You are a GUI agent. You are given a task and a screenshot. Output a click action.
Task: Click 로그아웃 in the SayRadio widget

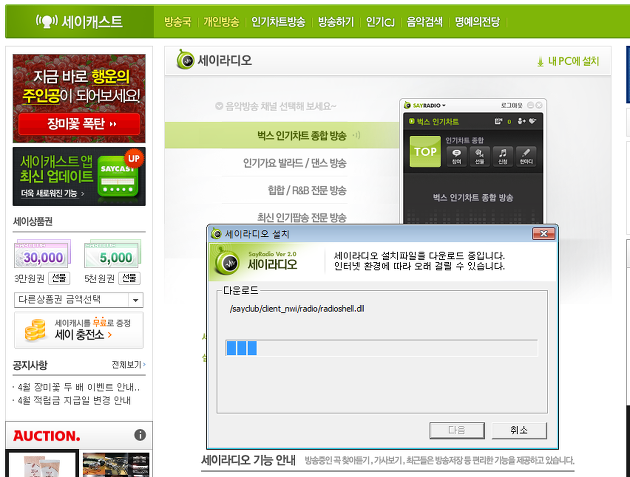click(511, 105)
